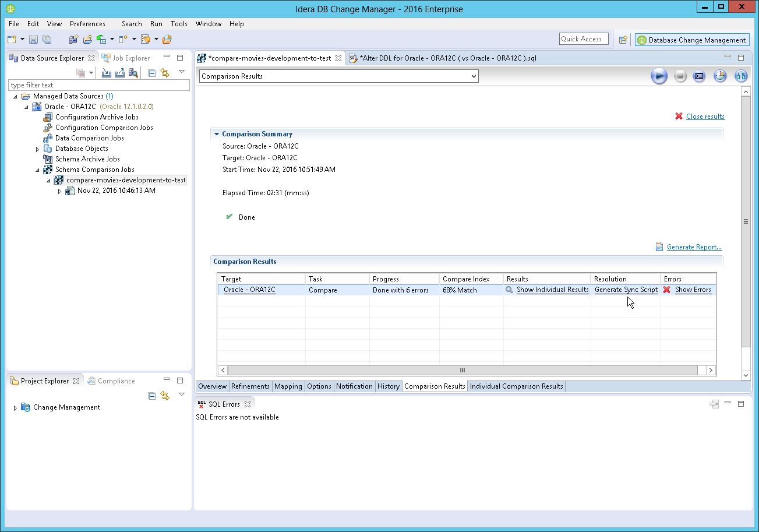Viewport: 759px width, 532px height.
Task: Open the Alter DDL for Oracle sql tab
Action: (x=443, y=58)
